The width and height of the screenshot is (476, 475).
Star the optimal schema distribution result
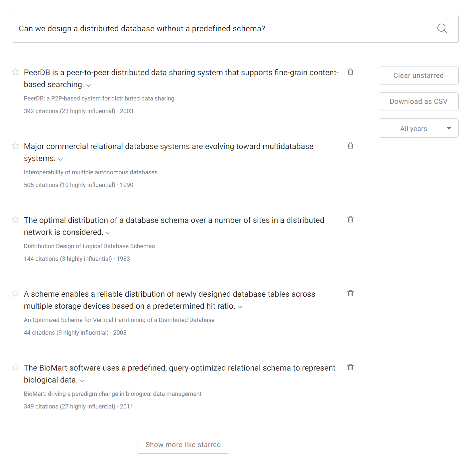pyautogui.click(x=15, y=220)
